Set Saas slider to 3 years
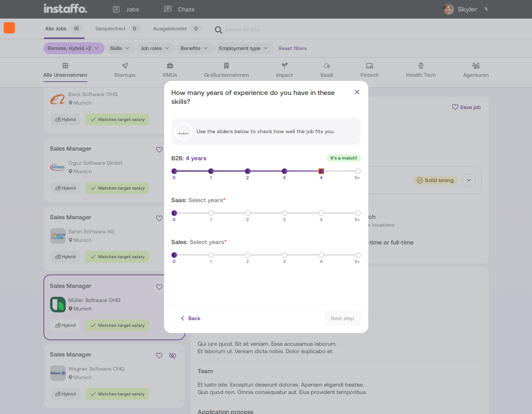532x414 pixels. (x=284, y=213)
